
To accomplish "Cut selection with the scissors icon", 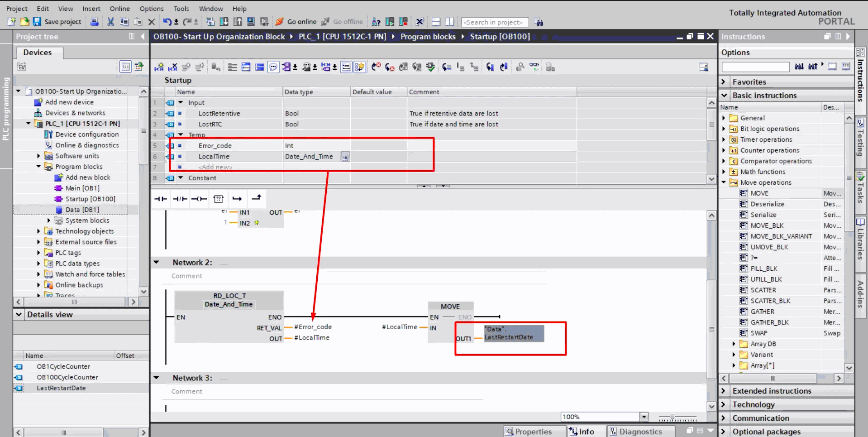I will pos(110,22).
